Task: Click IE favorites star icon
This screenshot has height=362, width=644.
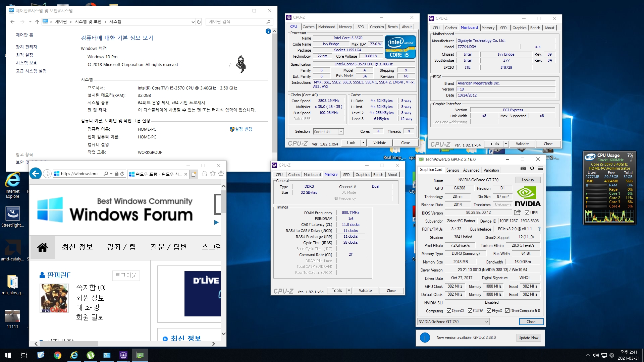Action: pyautogui.click(x=213, y=173)
